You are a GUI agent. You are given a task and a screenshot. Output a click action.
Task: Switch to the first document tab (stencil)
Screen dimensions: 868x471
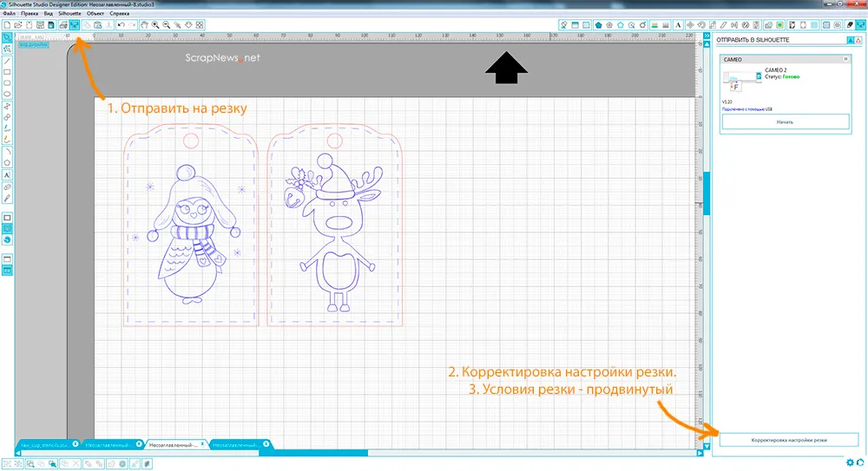(46, 444)
